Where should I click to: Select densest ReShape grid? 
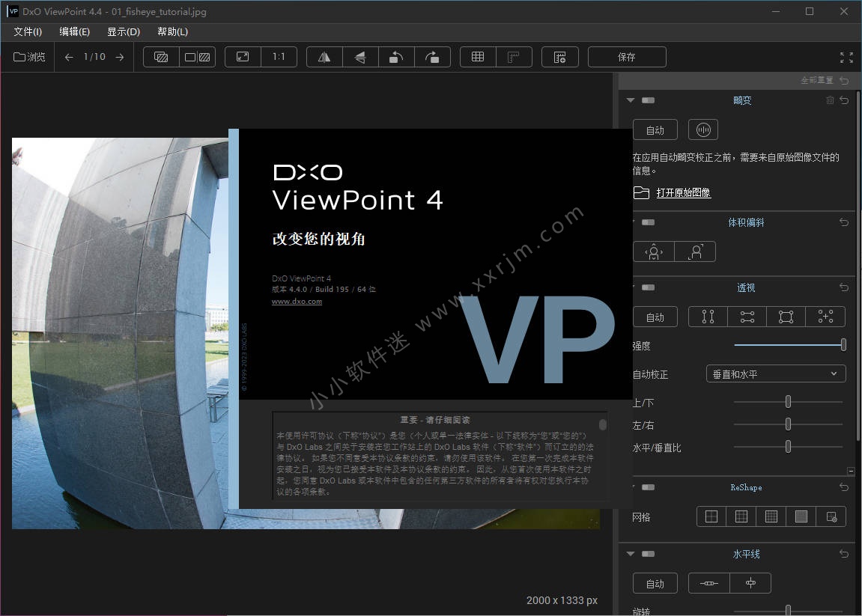tap(801, 516)
